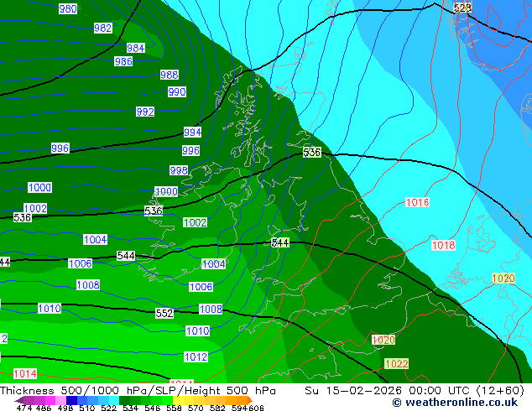Click the purple arrow start of the legend
The image size is (532, 411).
(x=18, y=400)
